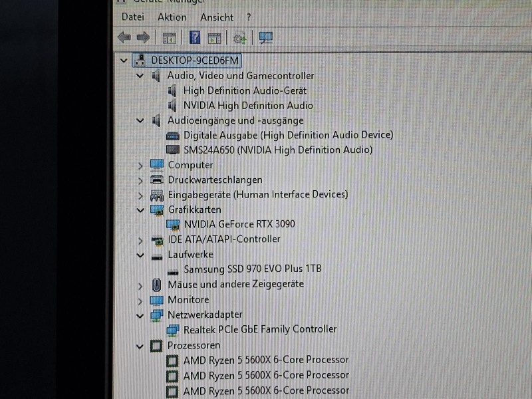The height and width of the screenshot is (399, 532).
Task: Toggle the console tree pane toolbar icon
Action: pyautogui.click(x=170, y=38)
